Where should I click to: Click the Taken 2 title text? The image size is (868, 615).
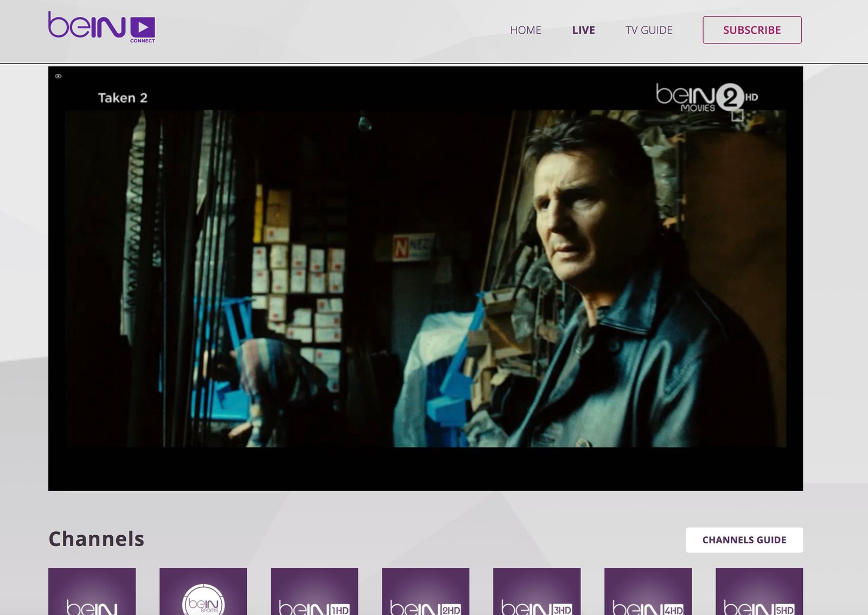(x=123, y=98)
